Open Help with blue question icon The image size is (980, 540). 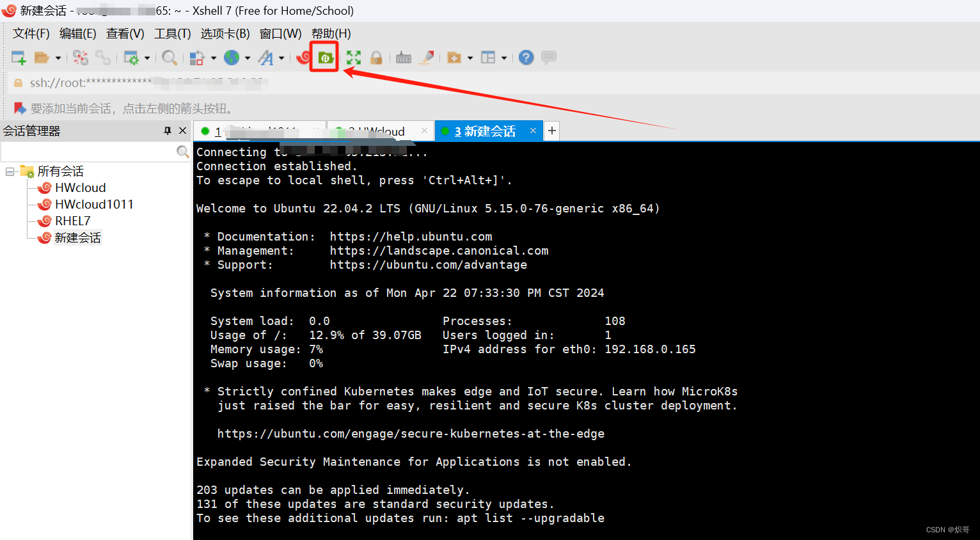pyautogui.click(x=526, y=58)
